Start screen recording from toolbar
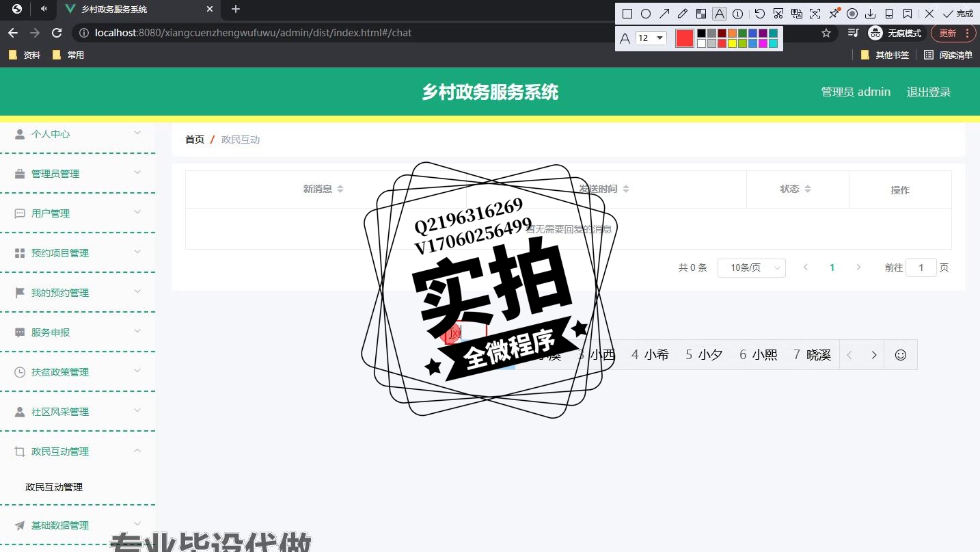The image size is (980, 552). click(852, 14)
